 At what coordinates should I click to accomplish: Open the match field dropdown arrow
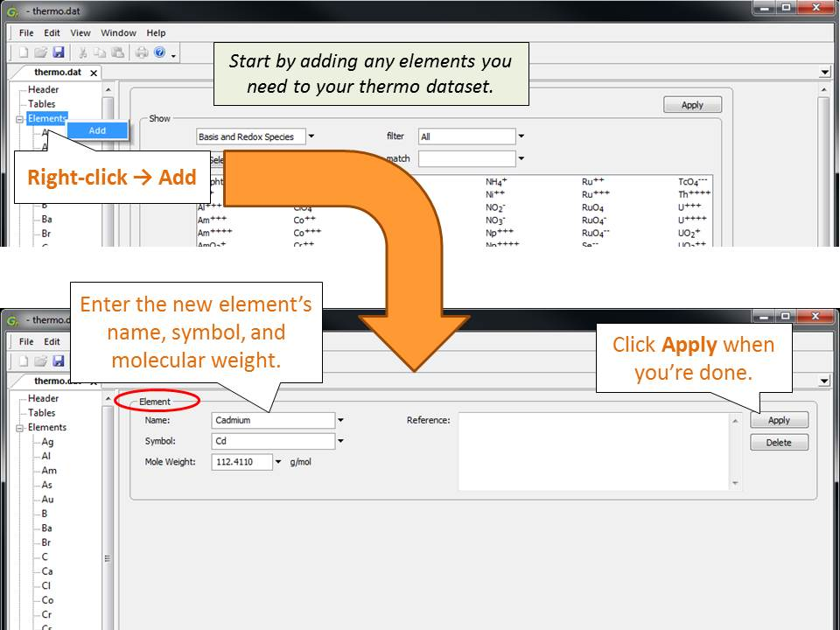[521, 158]
